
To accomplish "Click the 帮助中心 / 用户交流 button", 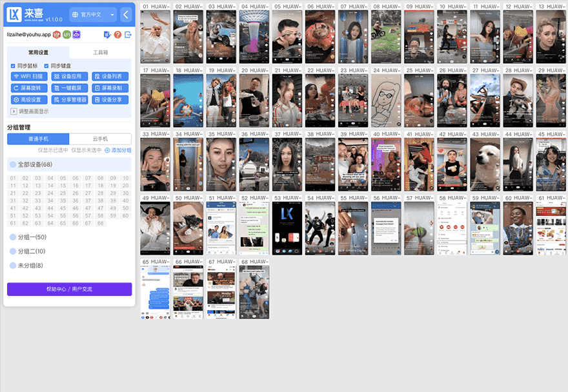I will 69,289.
